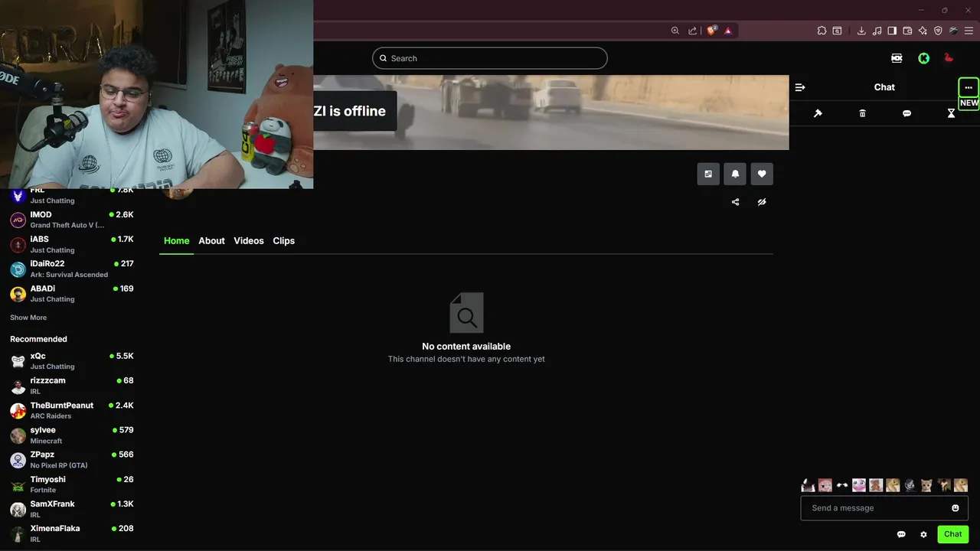
Task: Click the MDX icon in Kick header
Action: coord(897,58)
